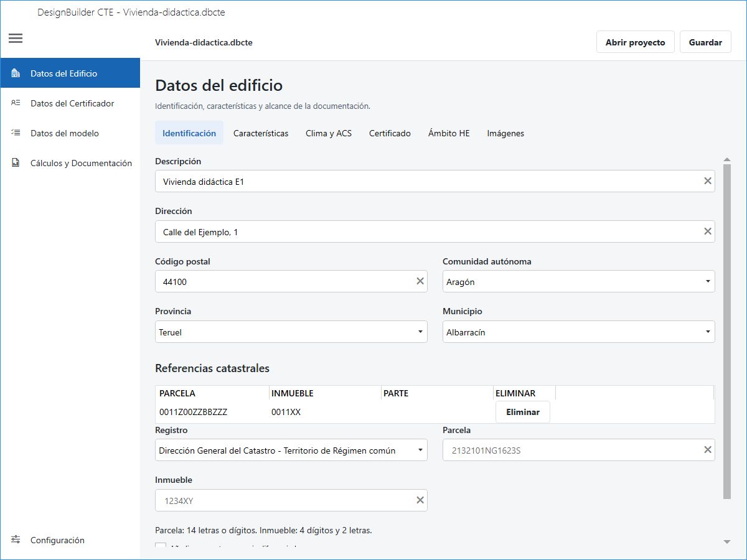
Task: Switch to the Ámbito HE tab
Action: pos(449,133)
